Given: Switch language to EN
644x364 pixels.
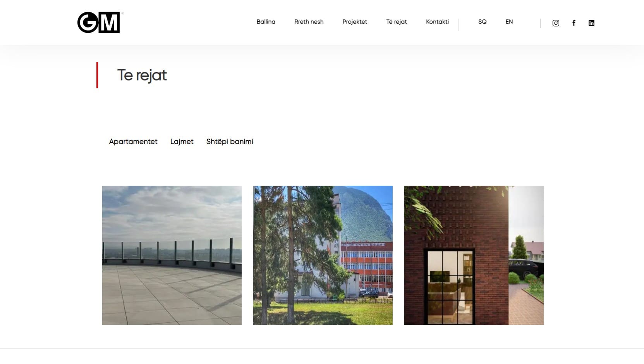Looking at the screenshot, I should (509, 22).
